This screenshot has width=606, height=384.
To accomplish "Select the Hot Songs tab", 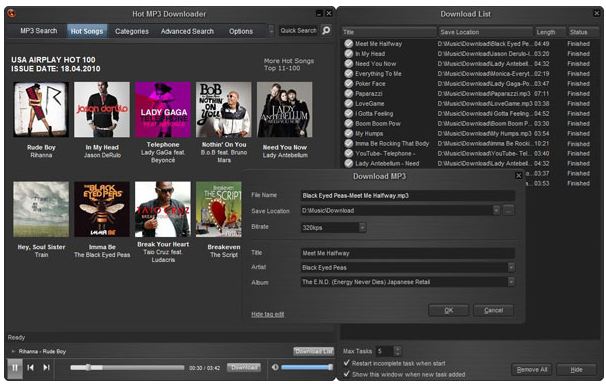I will tap(87, 31).
